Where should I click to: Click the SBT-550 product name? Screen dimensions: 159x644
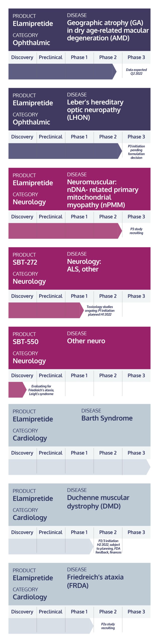[x=26, y=342]
